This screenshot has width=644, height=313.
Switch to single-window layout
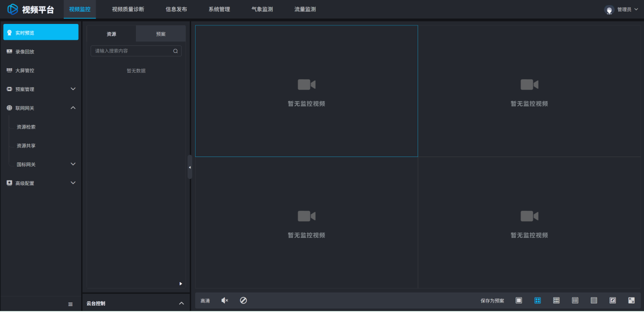[x=519, y=301]
